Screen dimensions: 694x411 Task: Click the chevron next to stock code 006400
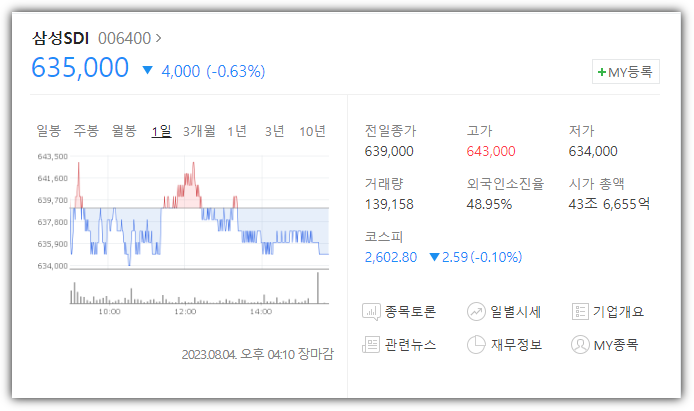pos(158,38)
